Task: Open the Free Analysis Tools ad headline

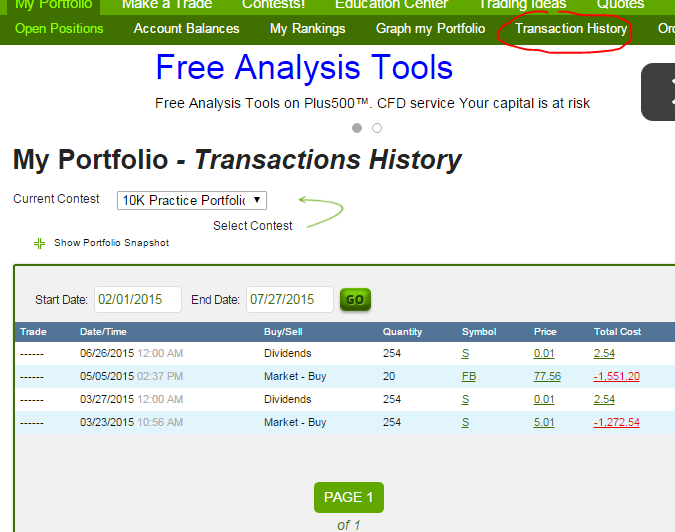Action: point(304,68)
